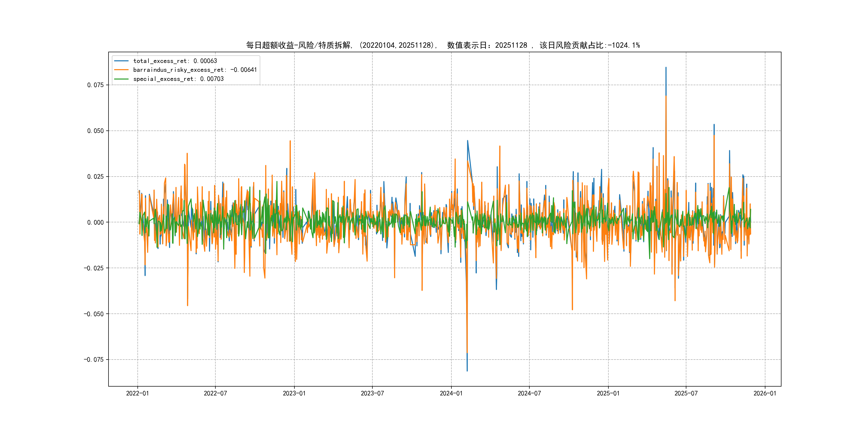The width and height of the screenshot is (868, 434).
Task: Click the 0.000 y-axis tick label
Action: pos(95,222)
